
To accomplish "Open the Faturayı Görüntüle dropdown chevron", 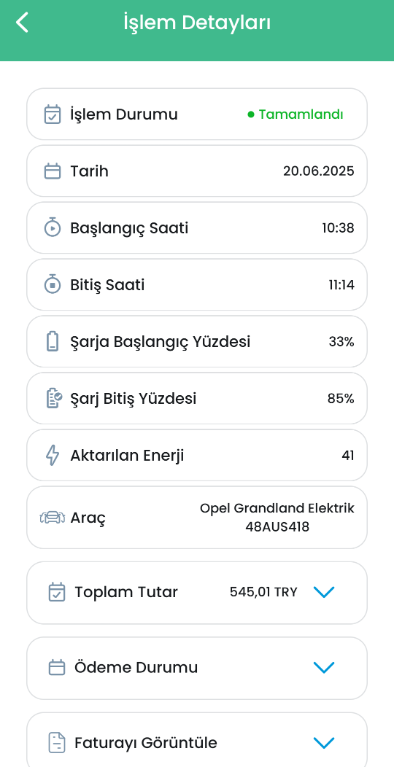I will 324,743.
